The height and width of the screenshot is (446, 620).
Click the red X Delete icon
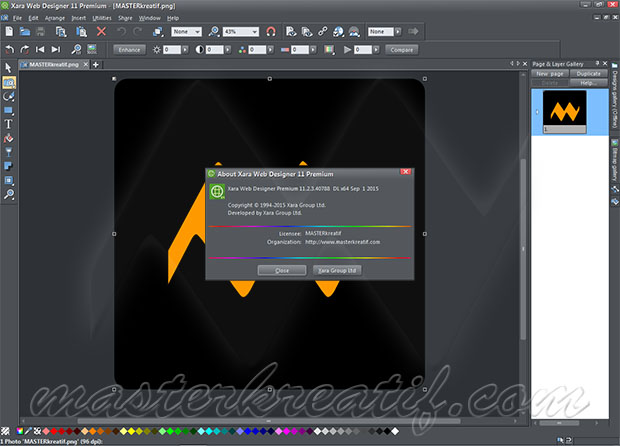[x=101, y=31]
